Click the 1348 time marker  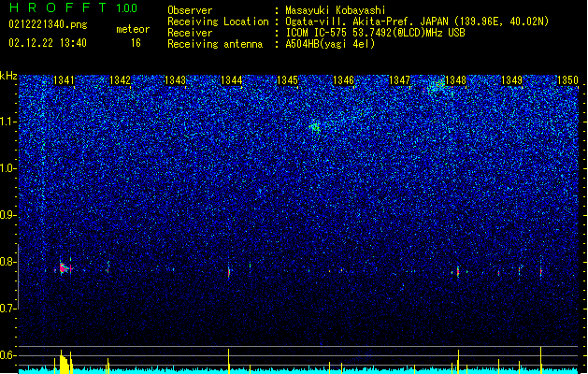tap(455, 80)
